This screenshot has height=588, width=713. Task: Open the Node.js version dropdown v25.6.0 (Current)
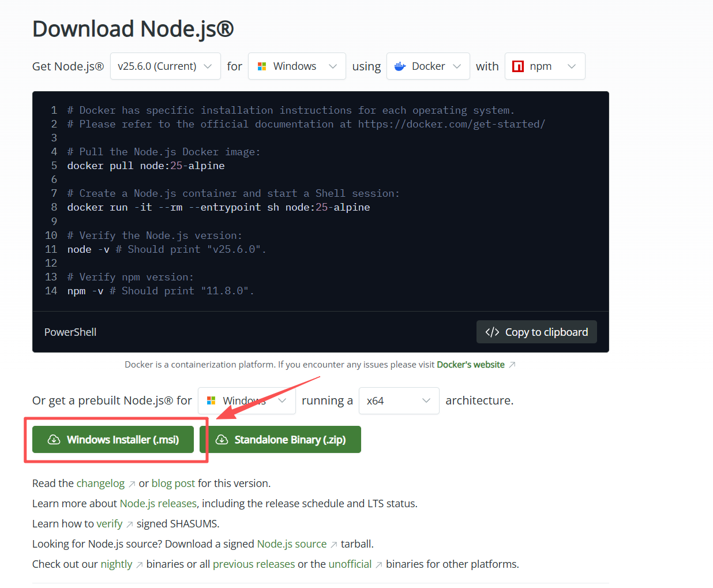[166, 66]
